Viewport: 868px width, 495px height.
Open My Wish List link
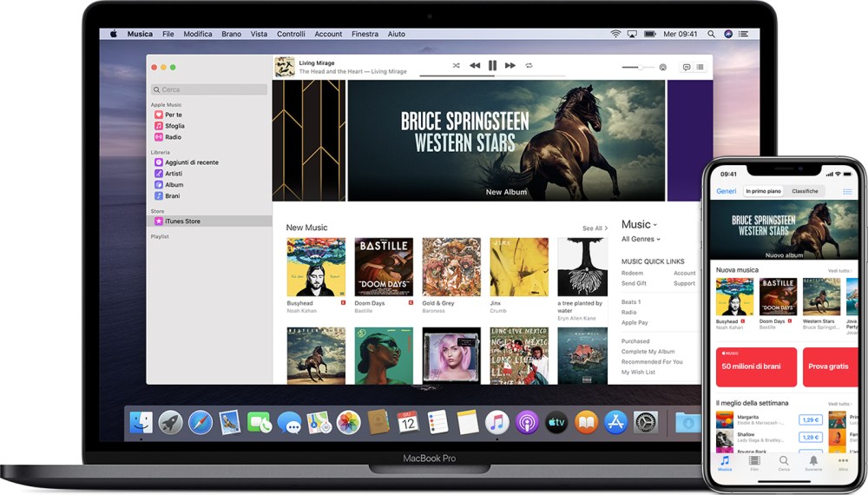click(x=638, y=372)
